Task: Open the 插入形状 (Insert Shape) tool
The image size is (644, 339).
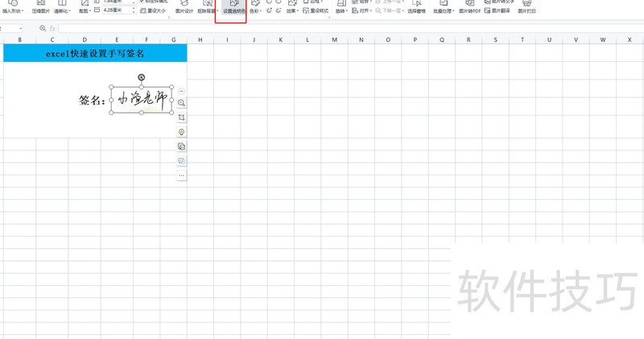Action: click(13, 6)
